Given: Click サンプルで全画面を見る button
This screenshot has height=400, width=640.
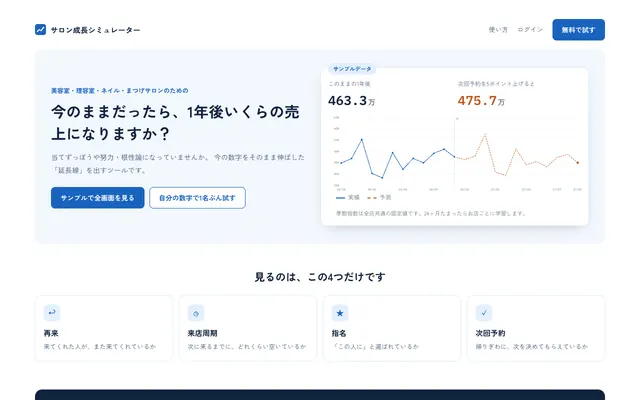Looking at the screenshot, I should tap(98, 198).
